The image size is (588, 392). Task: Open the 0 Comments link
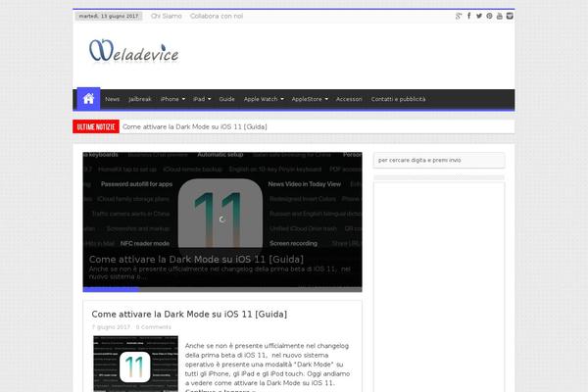(154, 327)
